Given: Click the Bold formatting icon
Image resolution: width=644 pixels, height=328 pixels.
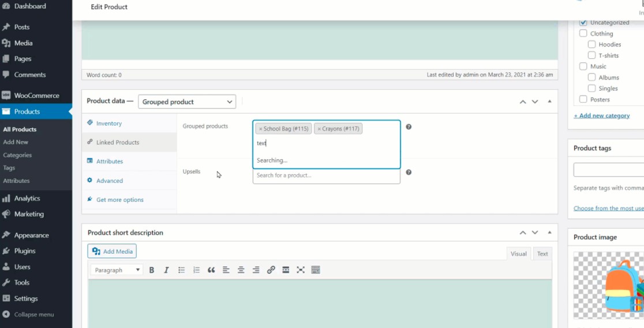Looking at the screenshot, I should point(152,270).
